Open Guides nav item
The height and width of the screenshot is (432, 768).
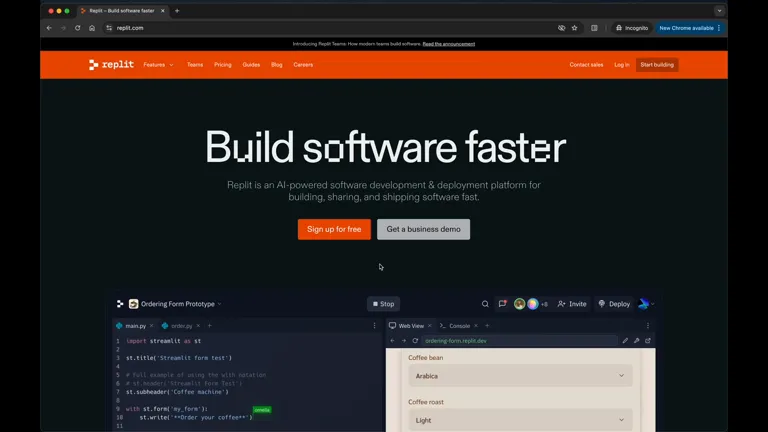pyautogui.click(x=251, y=65)
